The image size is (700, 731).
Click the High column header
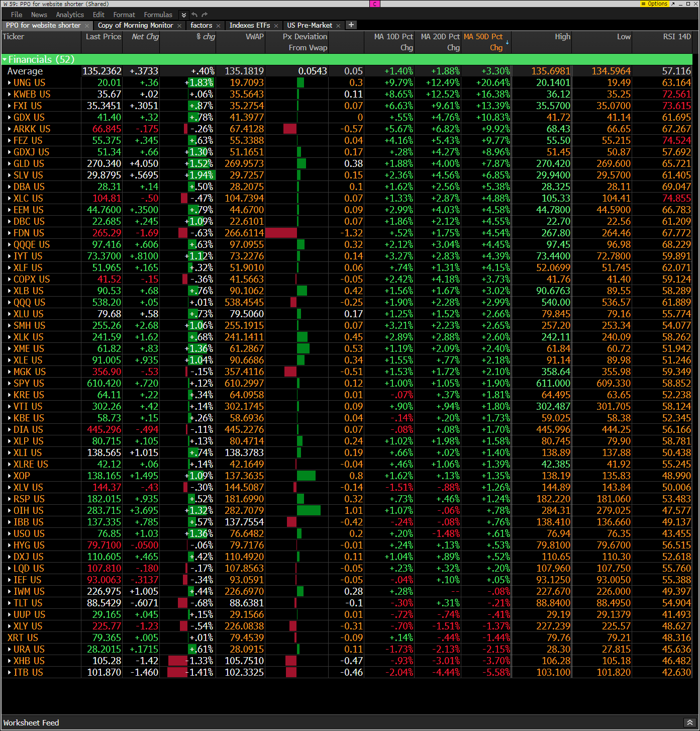coord(542,42)
